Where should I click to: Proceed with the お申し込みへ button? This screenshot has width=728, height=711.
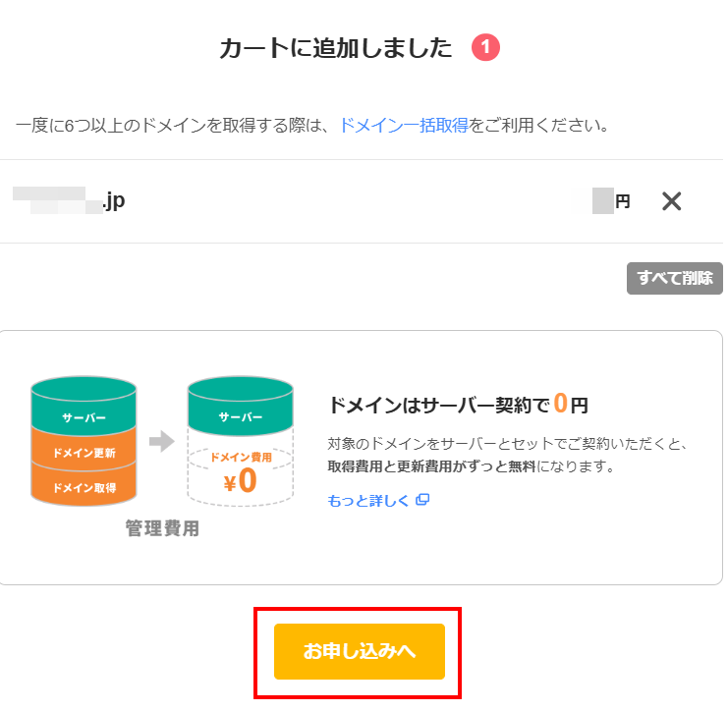click(359, 651)
